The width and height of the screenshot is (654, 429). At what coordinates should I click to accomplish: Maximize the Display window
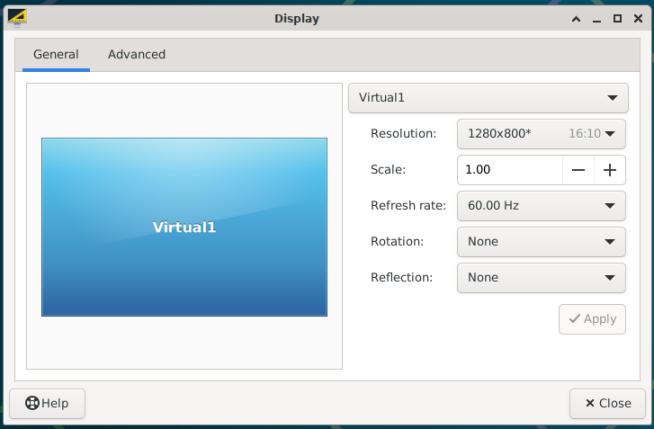[x=617, y=19]
